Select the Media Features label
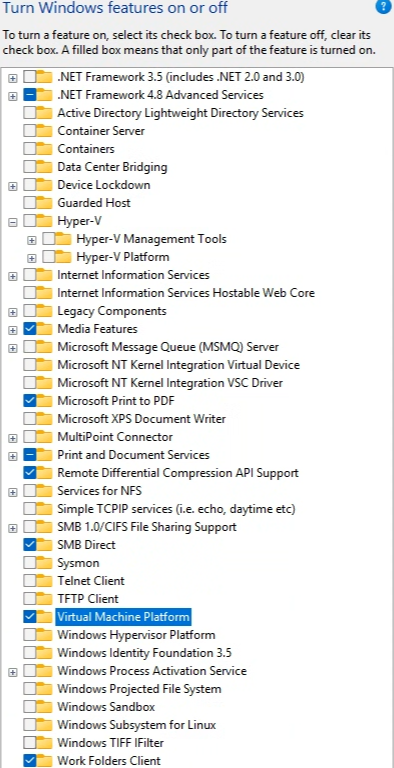The height and width of the screenshot is (768, 394). click(x=98, y=329)
